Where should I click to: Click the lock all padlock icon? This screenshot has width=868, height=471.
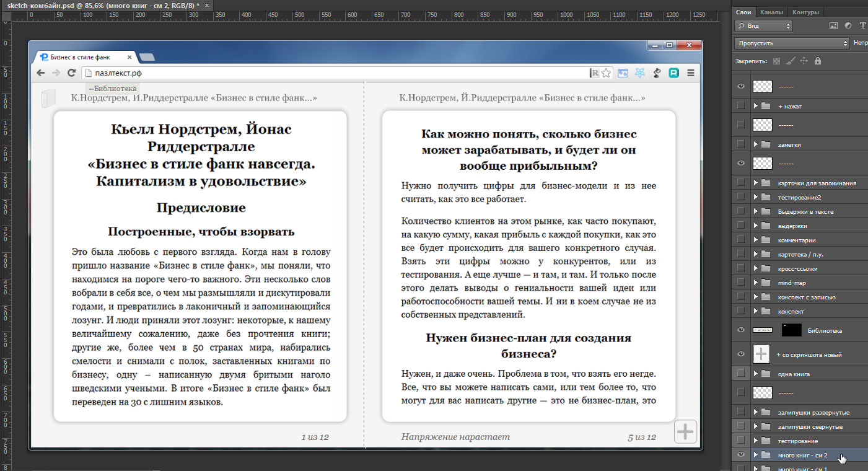[x=818, y=61]
